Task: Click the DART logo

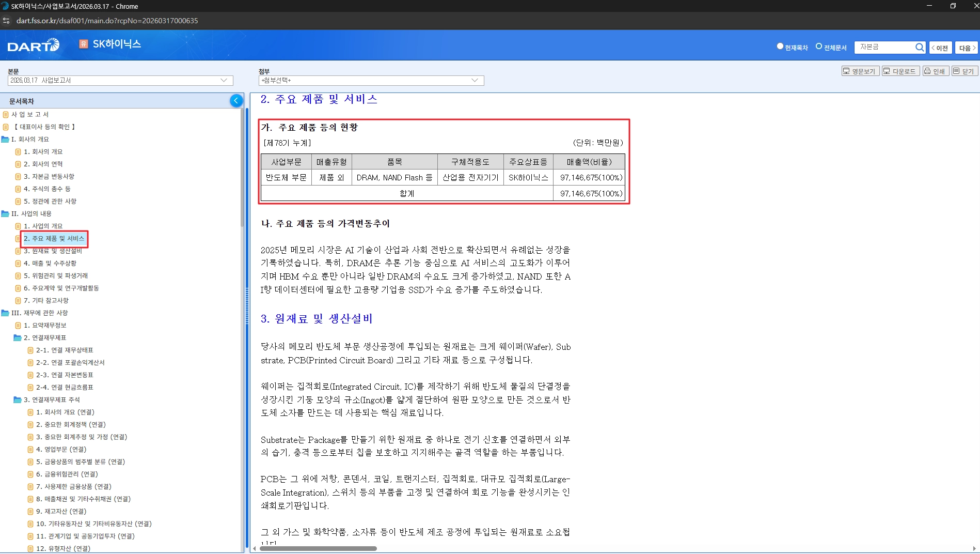Action: click(33, 45)
